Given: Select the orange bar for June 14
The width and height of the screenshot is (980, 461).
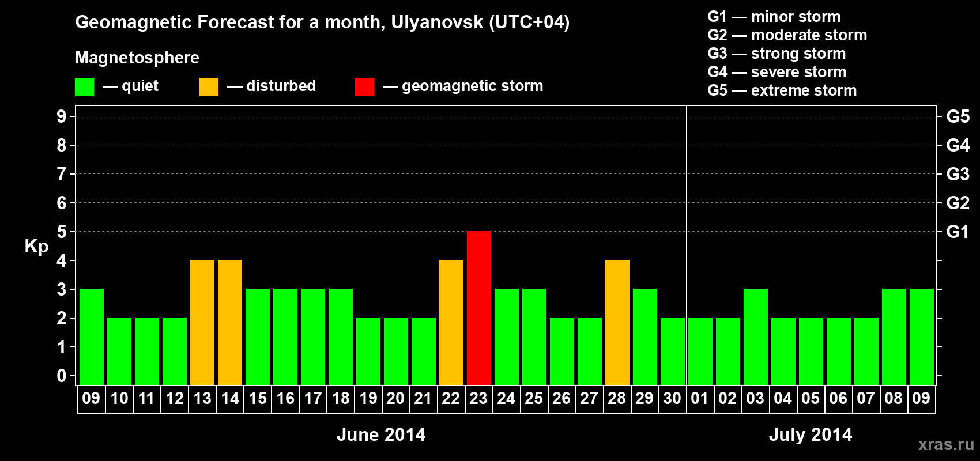Looking at the screenshot, I should click(x=230, y=322).
